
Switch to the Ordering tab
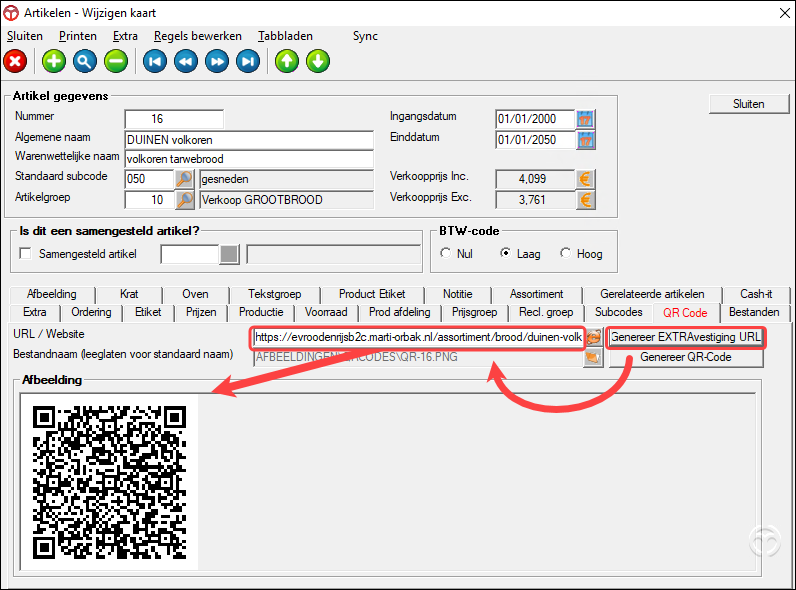pos(91,312)
